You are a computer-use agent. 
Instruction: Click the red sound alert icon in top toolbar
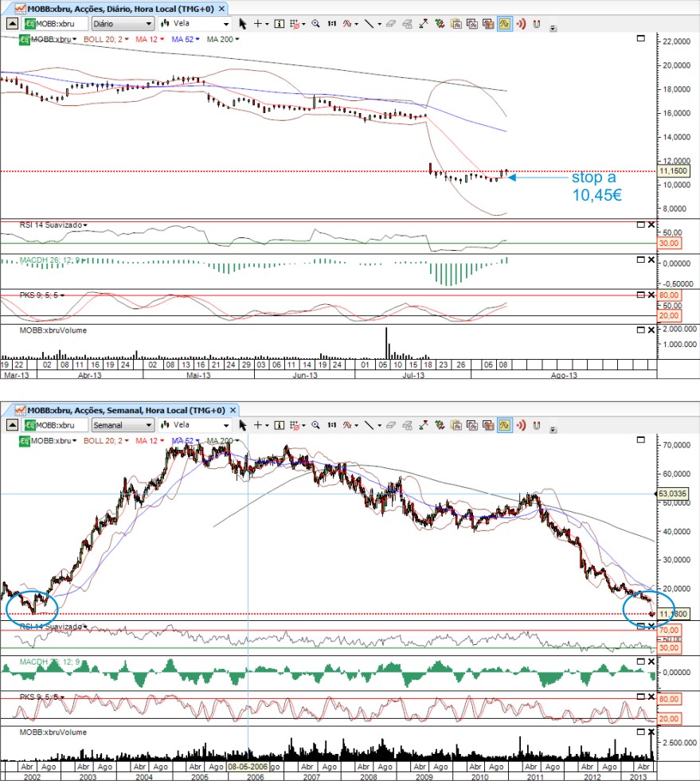(521, 24)
